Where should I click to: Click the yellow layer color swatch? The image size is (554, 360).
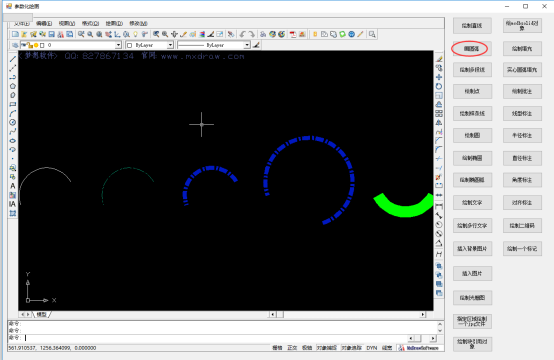pos(36,45)
